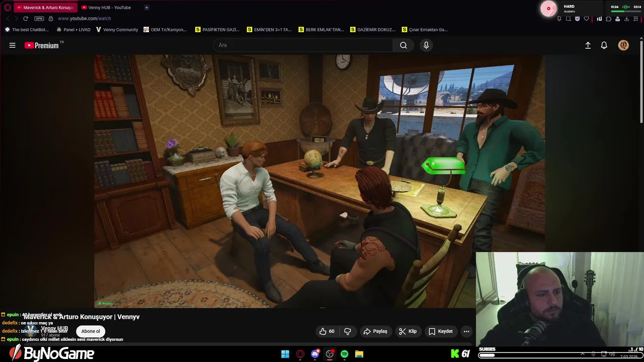The width and height of the screenshot is (644, 362).
Task: Open The best ChatBot bookmark
Action: 27,30
